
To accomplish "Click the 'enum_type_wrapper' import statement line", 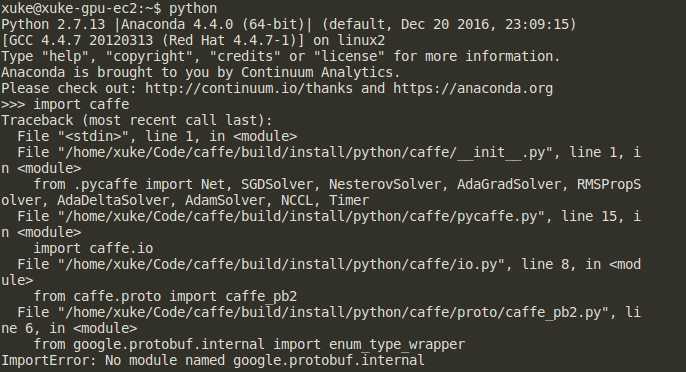I will pos(249,344).
